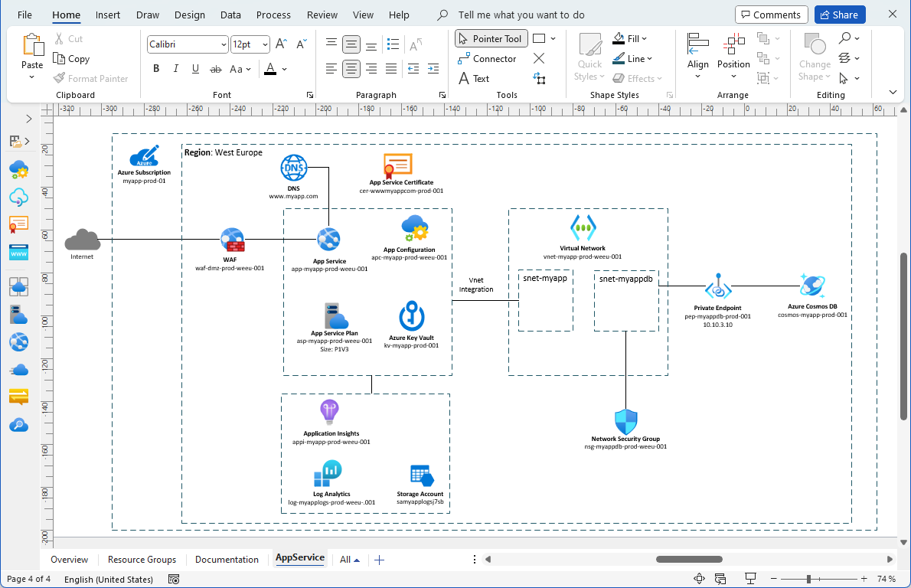Open the Comments panel
This screenshot has height=588, width=911.
pyautogui.click(x=771, y=14)
